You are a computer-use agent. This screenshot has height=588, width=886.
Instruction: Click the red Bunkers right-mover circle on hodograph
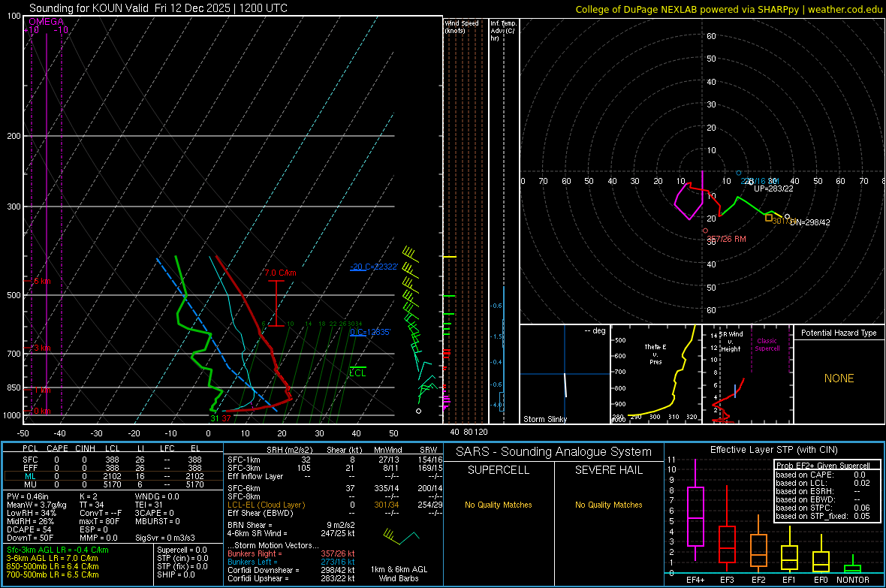click(705, 231)
